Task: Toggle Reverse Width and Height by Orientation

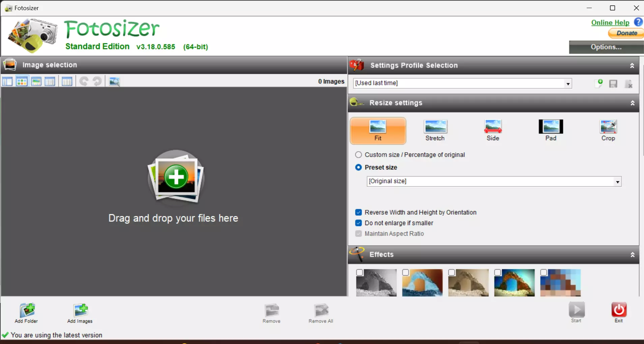Action: 358,212
